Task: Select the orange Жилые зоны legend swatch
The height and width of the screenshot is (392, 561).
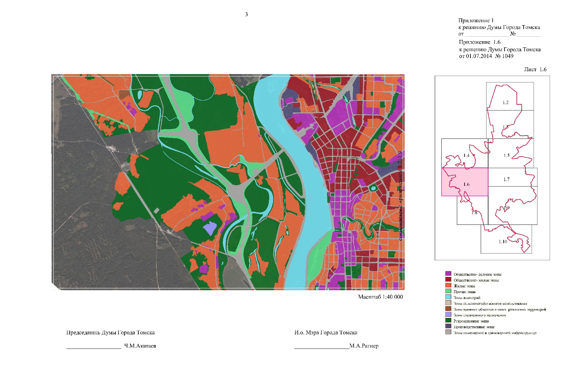Action: 448,285
